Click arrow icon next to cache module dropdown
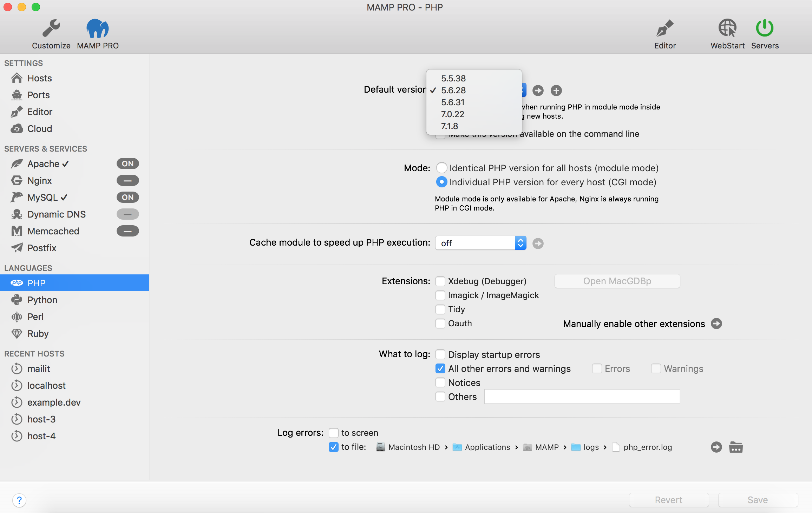 (x=538, y=243)
